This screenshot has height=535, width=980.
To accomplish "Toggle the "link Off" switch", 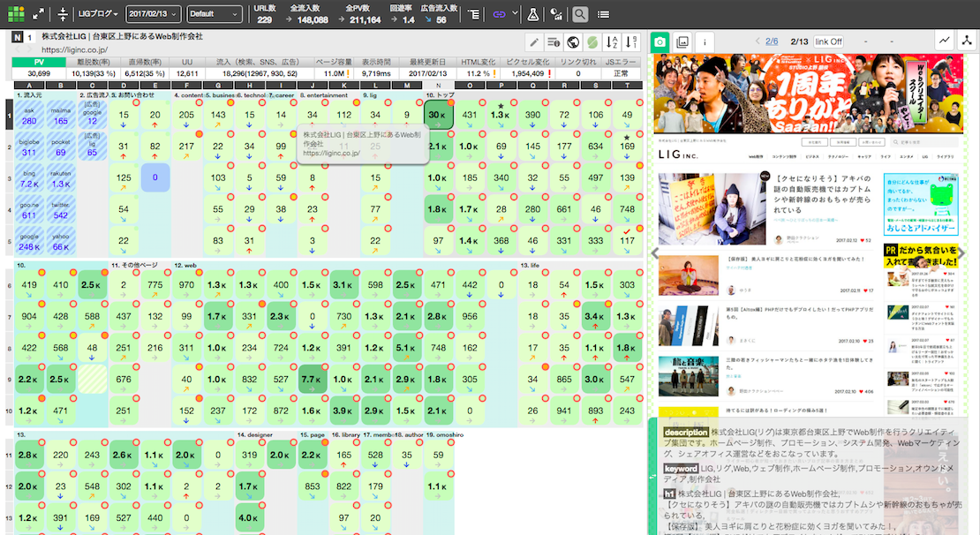I will [x=828, y=41].
